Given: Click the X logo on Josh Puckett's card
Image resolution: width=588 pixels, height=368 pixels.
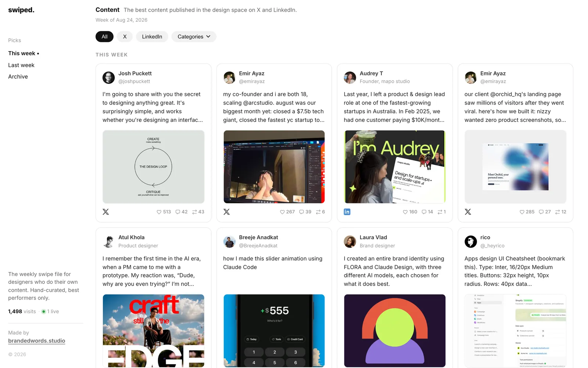Looking at the screenshot, I should pos(106,212).
